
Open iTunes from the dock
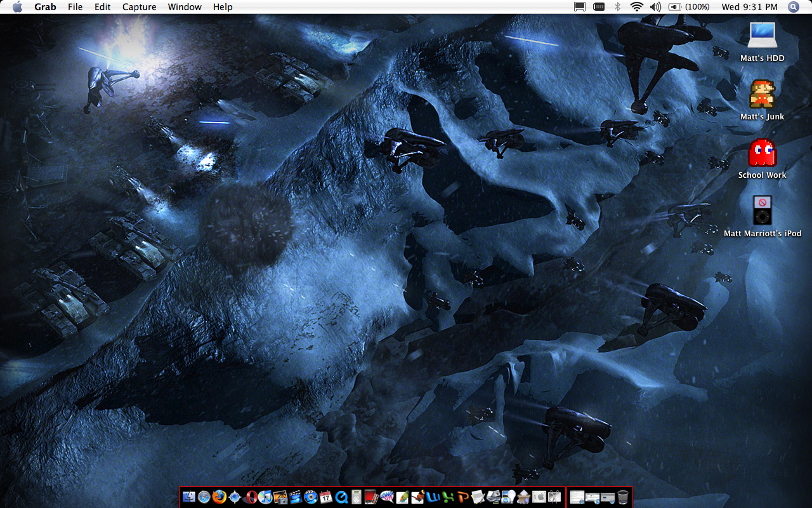(x=265, y=497)
